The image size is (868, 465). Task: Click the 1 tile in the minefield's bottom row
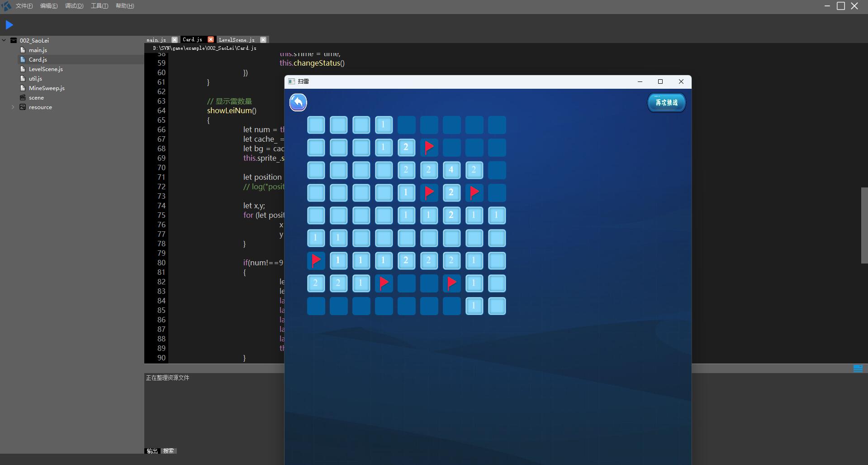click(474, 306)
